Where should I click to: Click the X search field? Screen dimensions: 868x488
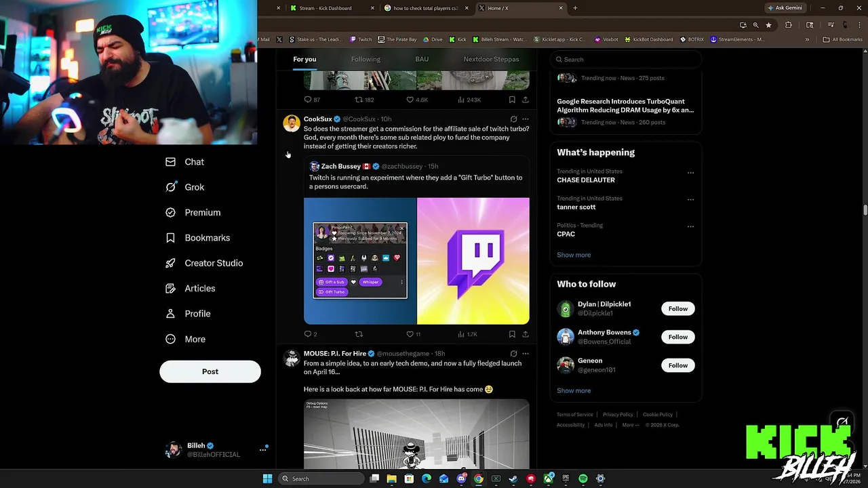click(x=625, y=60)
